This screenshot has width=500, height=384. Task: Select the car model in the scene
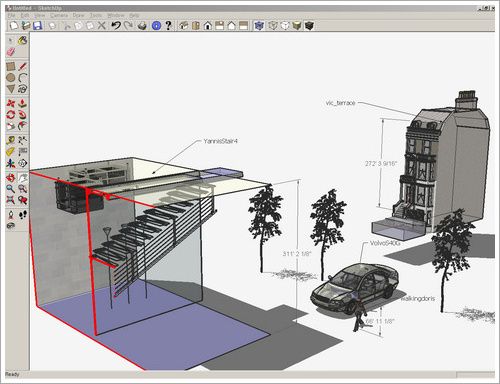tap(354, 287)
